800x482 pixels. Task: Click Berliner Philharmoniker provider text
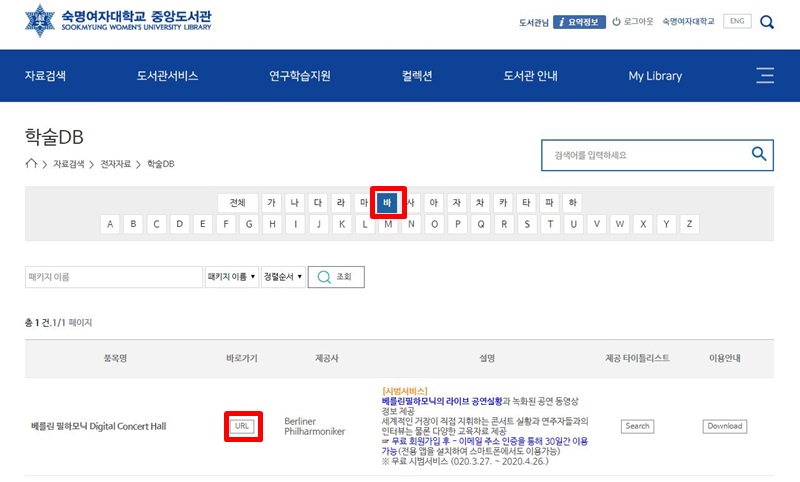click(315, 426)
